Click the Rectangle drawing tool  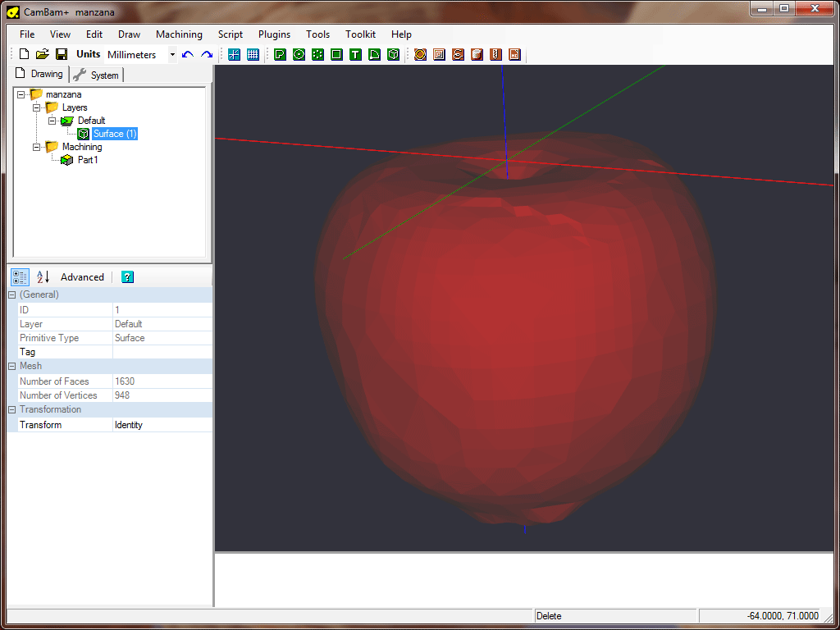(336, 55)
